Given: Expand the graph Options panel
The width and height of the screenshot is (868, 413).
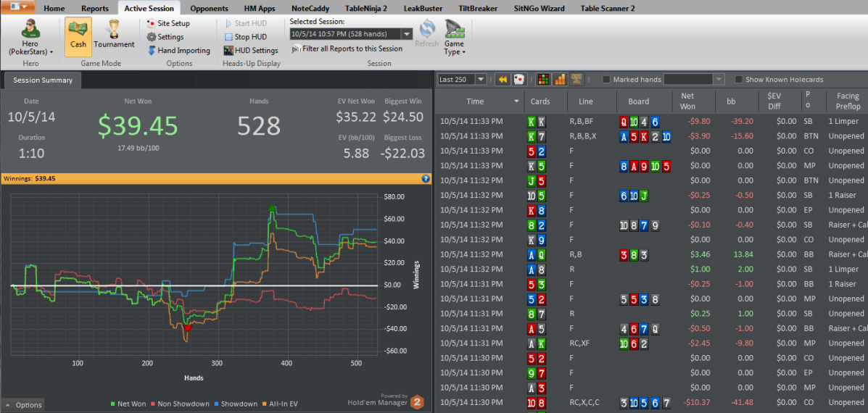Looking at the screenshot, I should coord(23,405).
